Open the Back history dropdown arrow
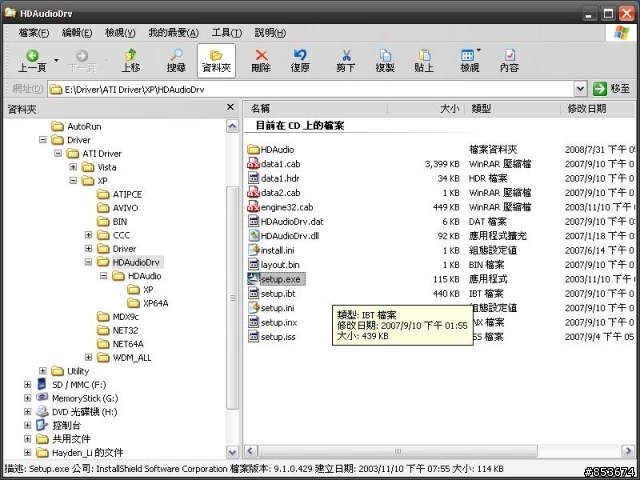 tap(56, 60)
